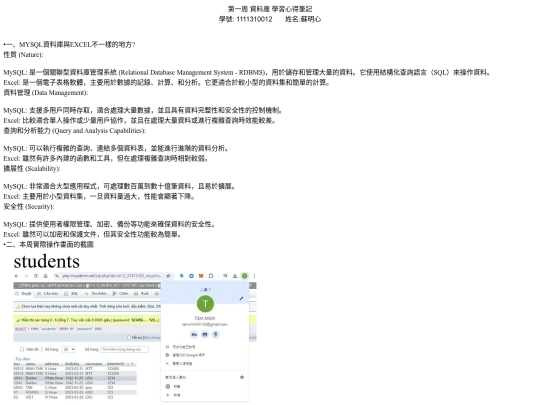Click the addresses location pin icon

(216, 334)
